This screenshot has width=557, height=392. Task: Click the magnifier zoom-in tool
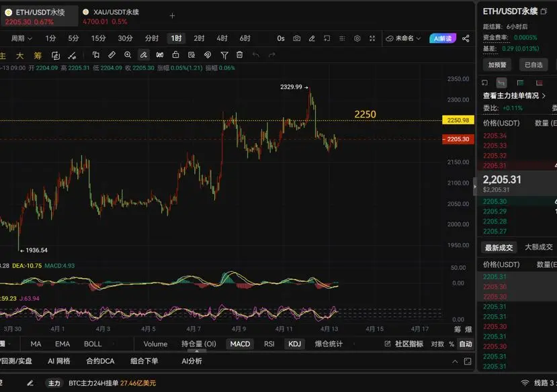click(128, 54)
